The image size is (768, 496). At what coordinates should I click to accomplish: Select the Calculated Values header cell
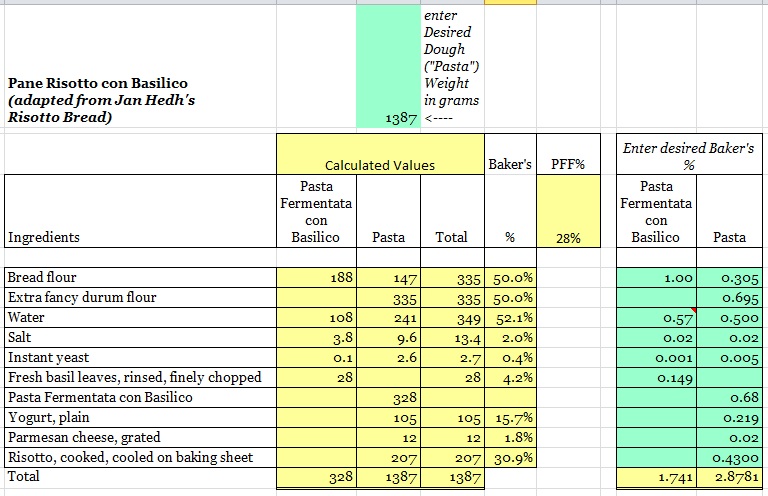pos(379,165)
